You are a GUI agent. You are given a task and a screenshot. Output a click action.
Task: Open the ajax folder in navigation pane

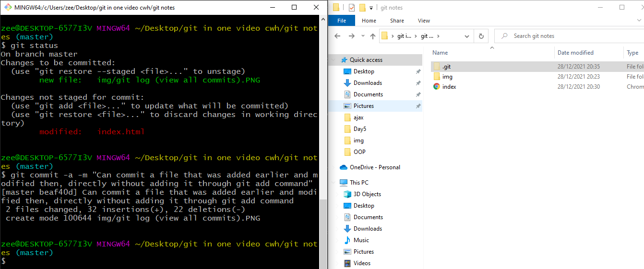click(358, 117)
